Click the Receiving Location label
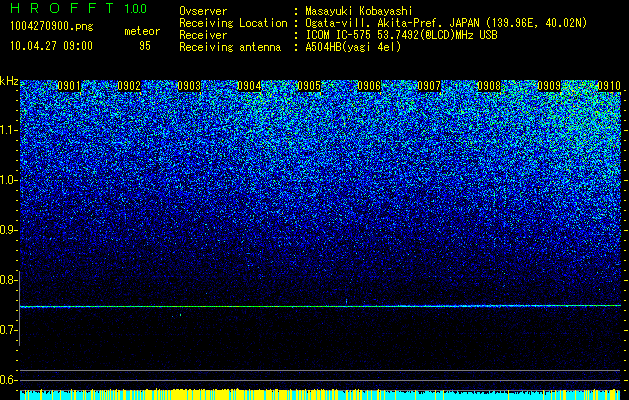 (233, 23)
